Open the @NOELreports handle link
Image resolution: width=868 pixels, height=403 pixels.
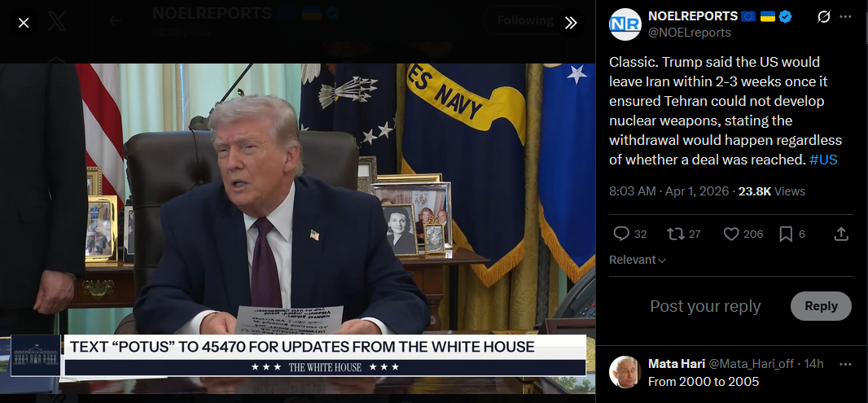689,33
